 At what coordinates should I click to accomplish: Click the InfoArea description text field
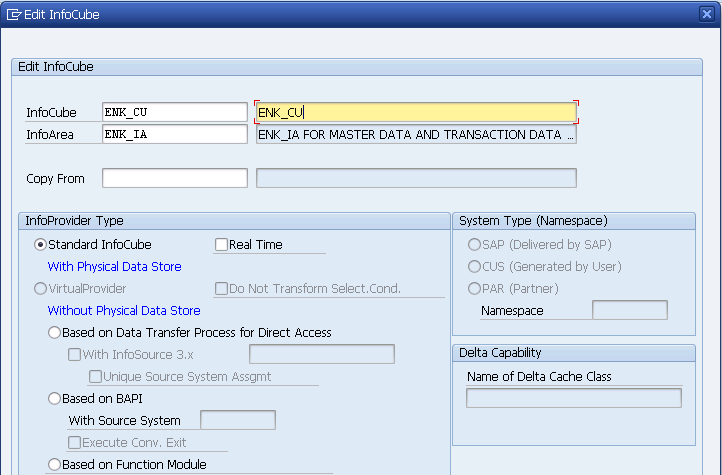416,134
